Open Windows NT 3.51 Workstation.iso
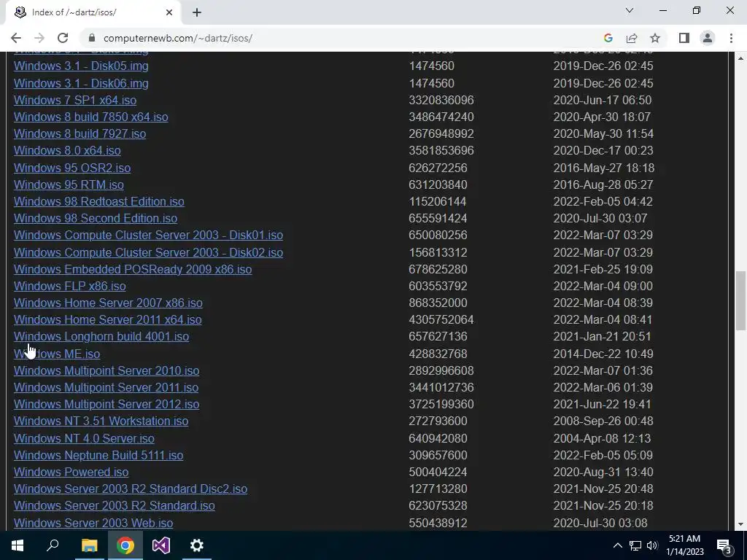 [x=101, y=421]
